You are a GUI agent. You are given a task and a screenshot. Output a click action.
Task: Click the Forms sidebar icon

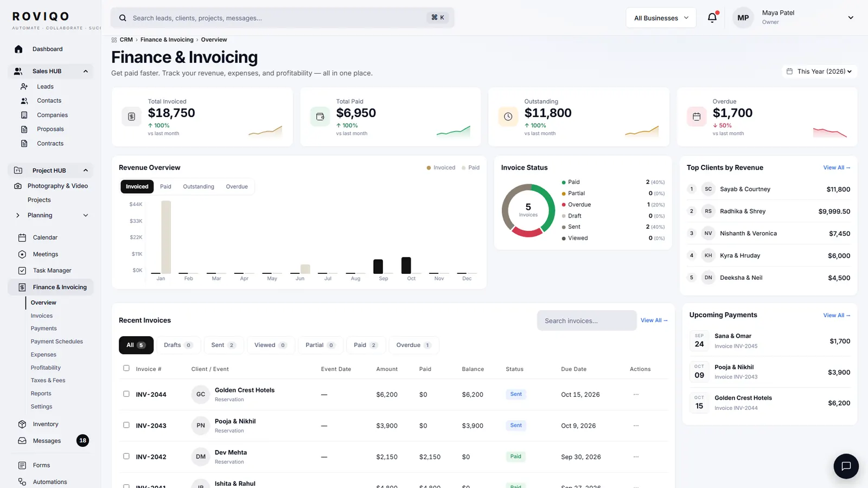22,465
